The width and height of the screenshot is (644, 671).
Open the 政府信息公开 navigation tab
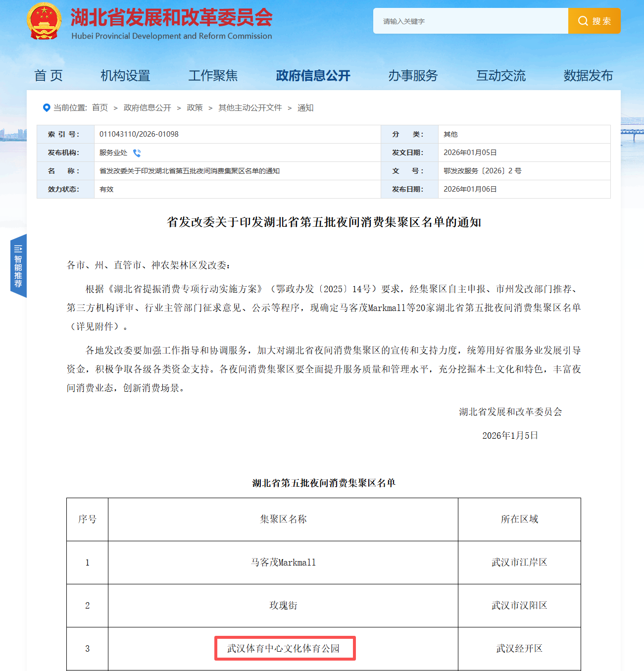pyautogui.click(x=313, y=76)
